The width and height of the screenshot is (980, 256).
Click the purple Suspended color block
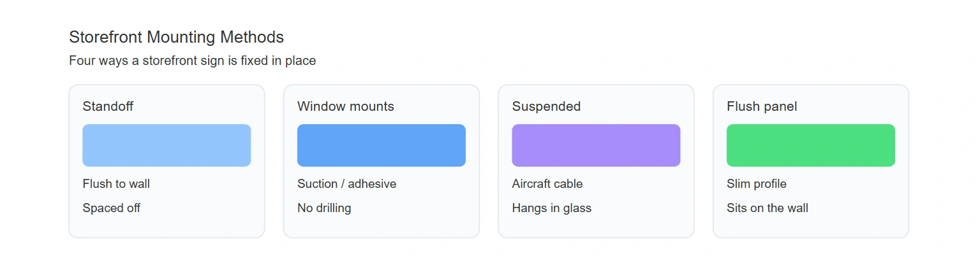point(596,145)
